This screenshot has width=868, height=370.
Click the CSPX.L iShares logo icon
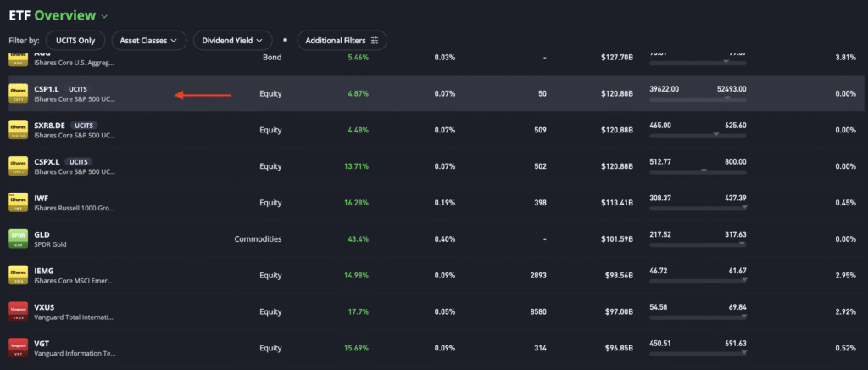click(19, 166)
